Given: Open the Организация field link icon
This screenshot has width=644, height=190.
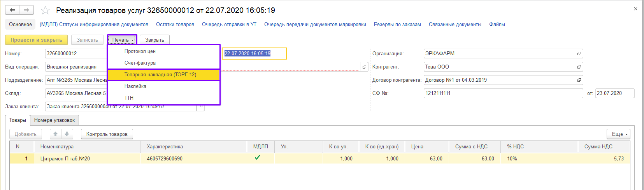Looking at the screenshot, I should pyautogui.click(x=579, y=54).
